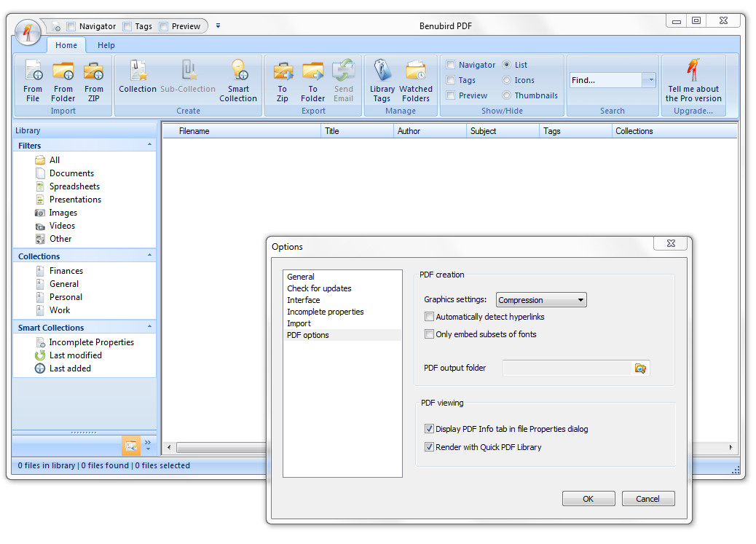Image resolution: width=756 pixels, height=544 pixels.
Task: Select the Thumbnails view radio button
Action: click(x=506, y=95)
